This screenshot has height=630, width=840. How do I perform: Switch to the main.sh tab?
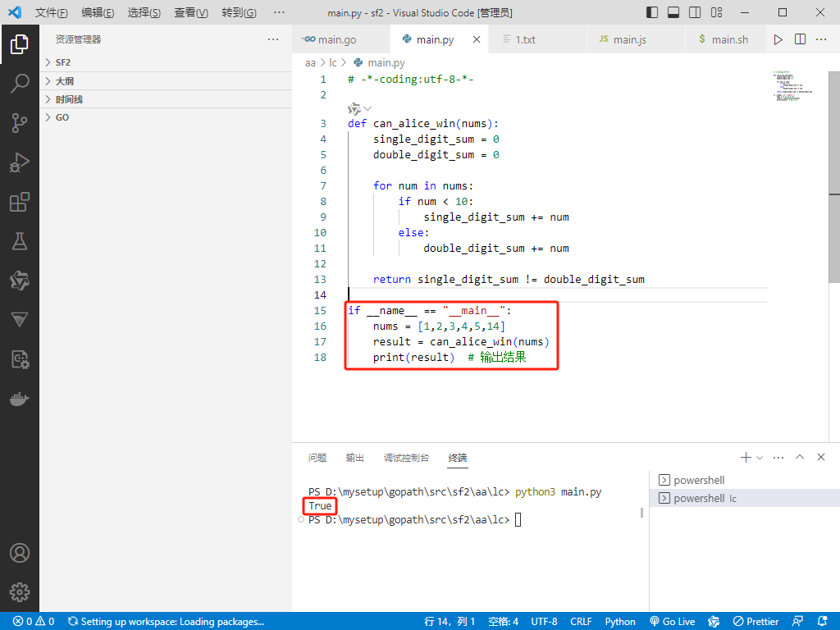click(725, 39)
